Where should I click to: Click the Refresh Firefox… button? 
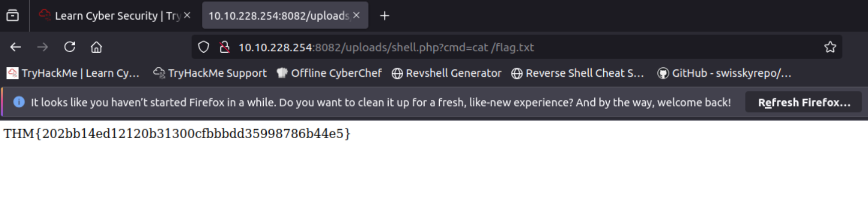803,102
